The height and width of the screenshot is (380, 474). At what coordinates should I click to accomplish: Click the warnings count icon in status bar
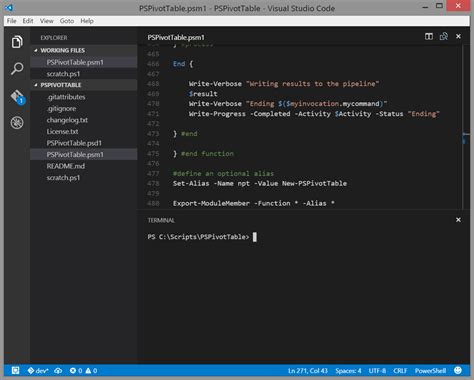point(91,371)
